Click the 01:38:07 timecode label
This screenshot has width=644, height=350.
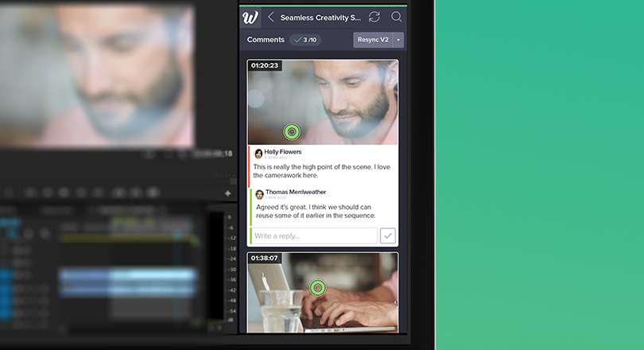pyautogui.click(x=265, y=258)
